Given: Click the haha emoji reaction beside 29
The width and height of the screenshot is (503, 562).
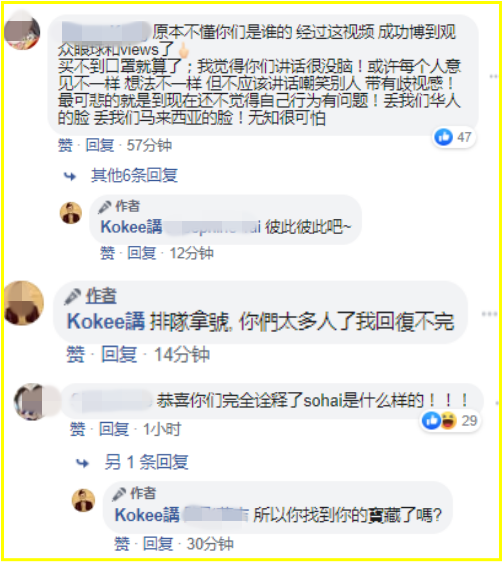Looking at the screenshot, I should point(449,420).
